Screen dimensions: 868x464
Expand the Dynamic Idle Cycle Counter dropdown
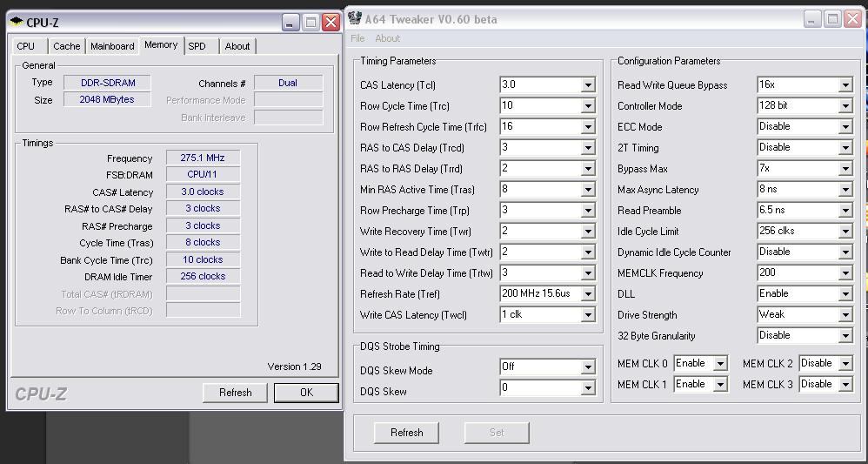click(845, 252)
